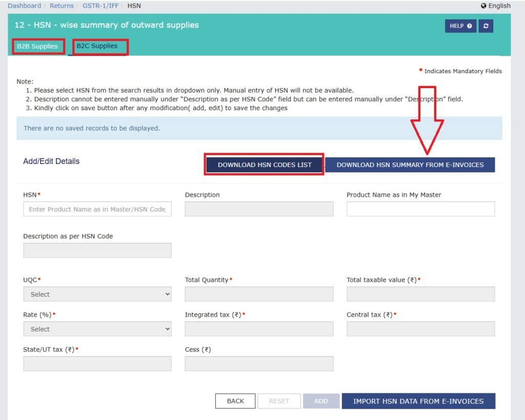525x420 pixels.
Task: Open the Returns breadcrumb link
Action: pos(62,6)
